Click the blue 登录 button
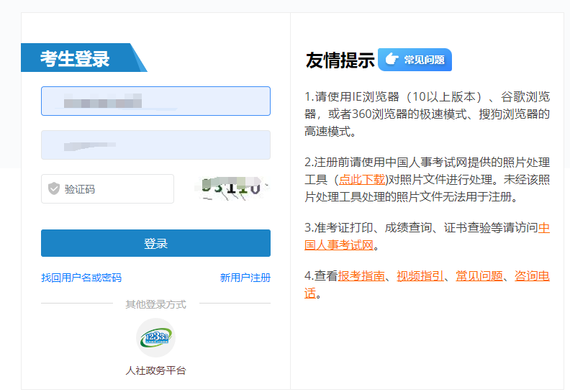 (155, 243)
